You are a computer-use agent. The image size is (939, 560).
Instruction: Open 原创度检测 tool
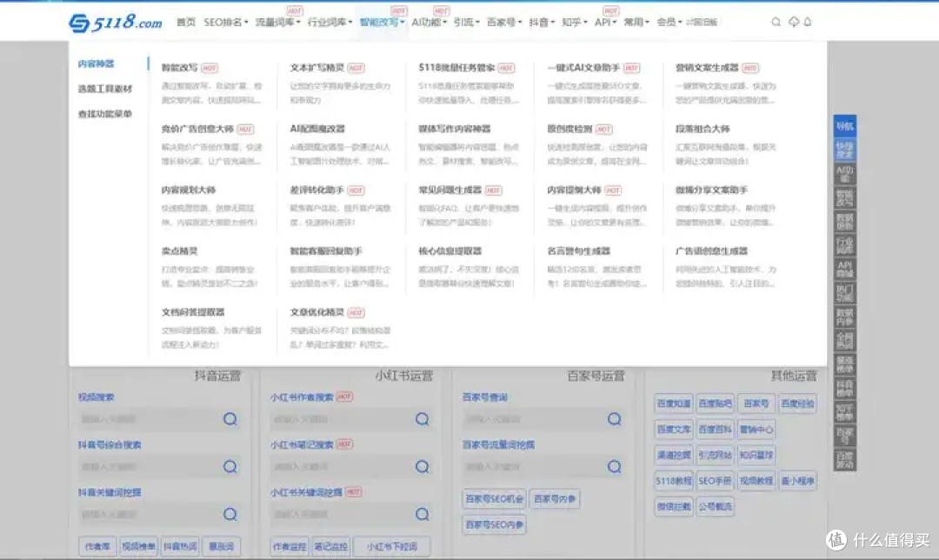569,129
